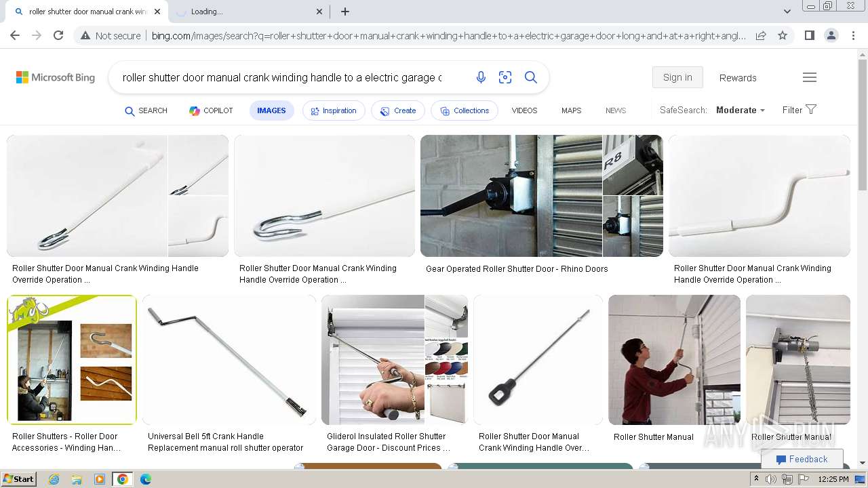This screenshot has width=868, height=488.
Task: Open the Create pill button
Action: click(x=398, y=110)
